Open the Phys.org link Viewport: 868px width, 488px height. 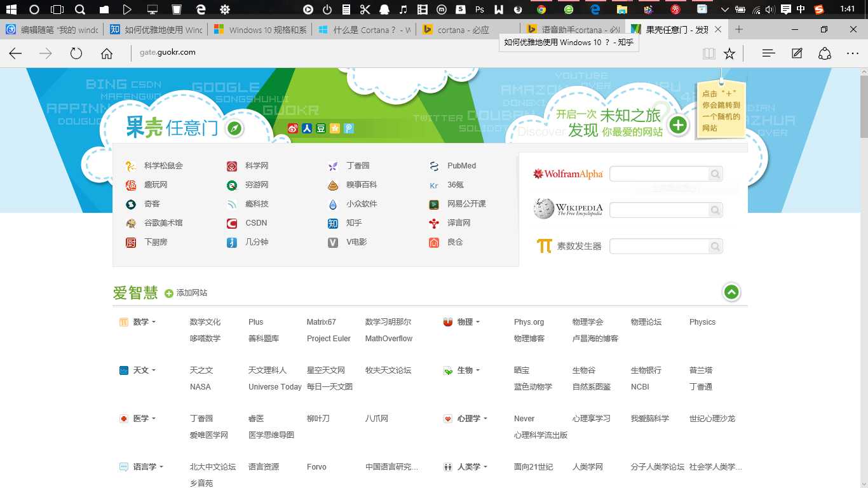point(529,322)
